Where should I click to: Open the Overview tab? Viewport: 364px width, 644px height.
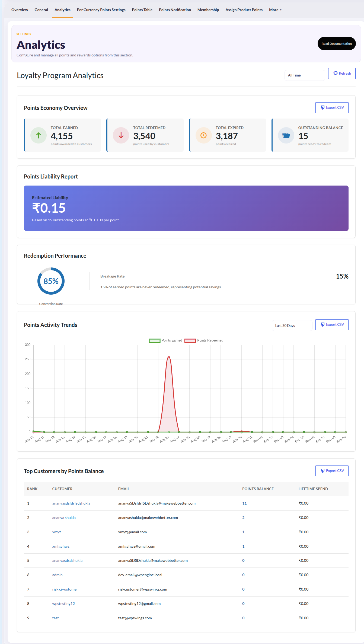pos(20,10)
